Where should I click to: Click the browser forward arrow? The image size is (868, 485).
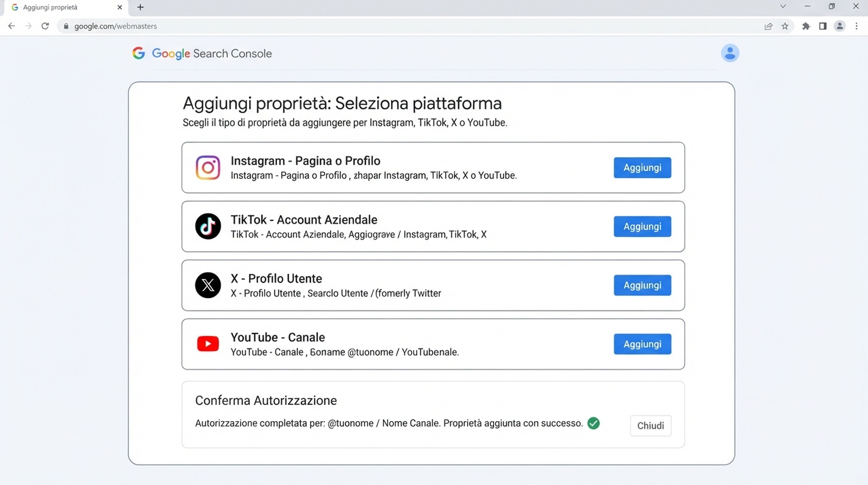pyautogui.click(x=28, y=26)
